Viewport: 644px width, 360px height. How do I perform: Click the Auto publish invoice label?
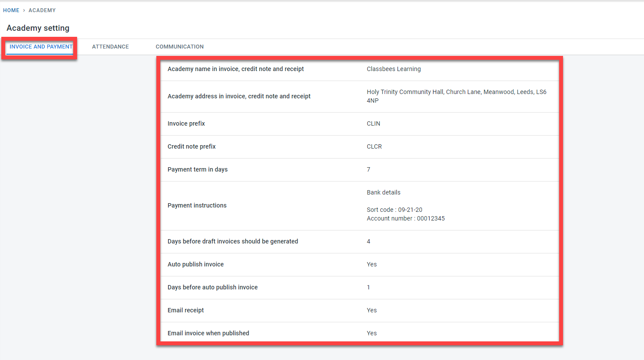(196, 264)
